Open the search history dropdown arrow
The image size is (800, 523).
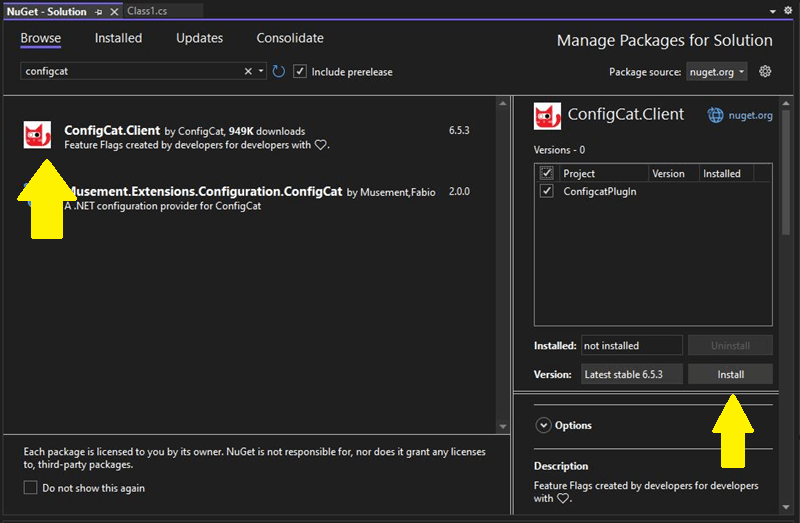(x=261, y=71)
